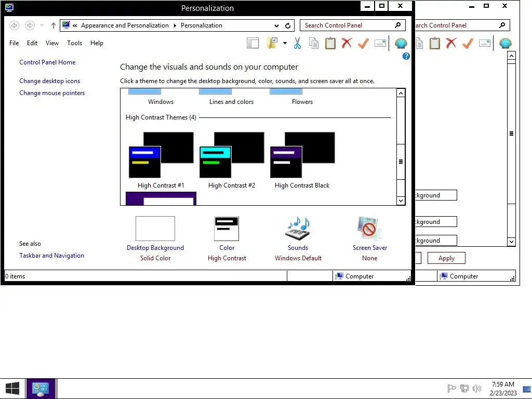Image resolution: width=532 pixels, height=399 pixels.
Task: Click the navigation pane icon in Personalization toolbar
Action: point(253,43)
